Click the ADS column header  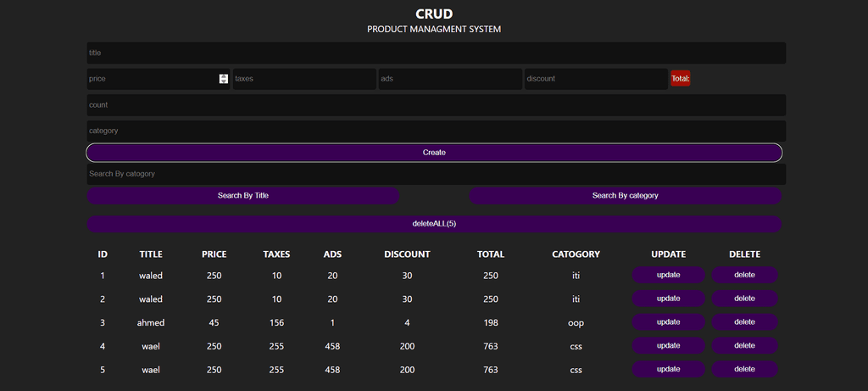tap(332, 254)
